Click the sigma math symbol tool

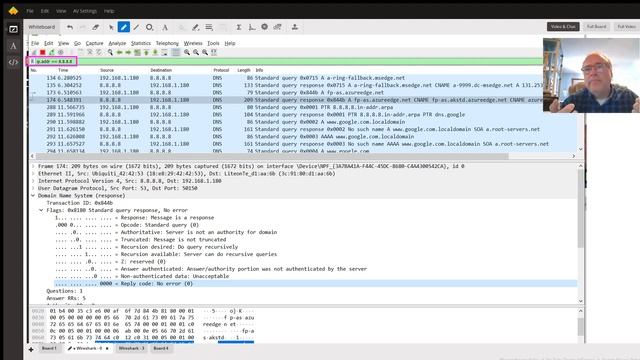[239, 27]
